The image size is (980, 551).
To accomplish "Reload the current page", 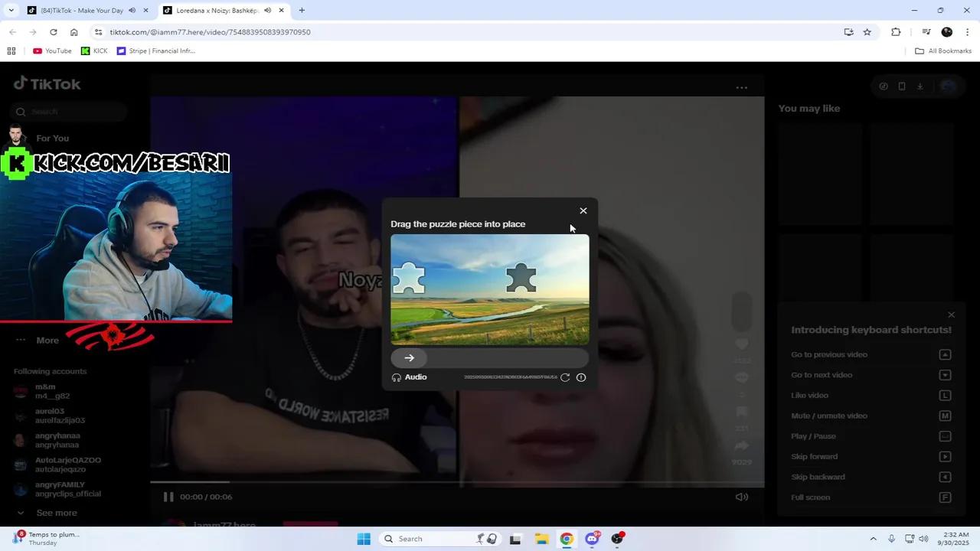I will (x=54, y=32).
